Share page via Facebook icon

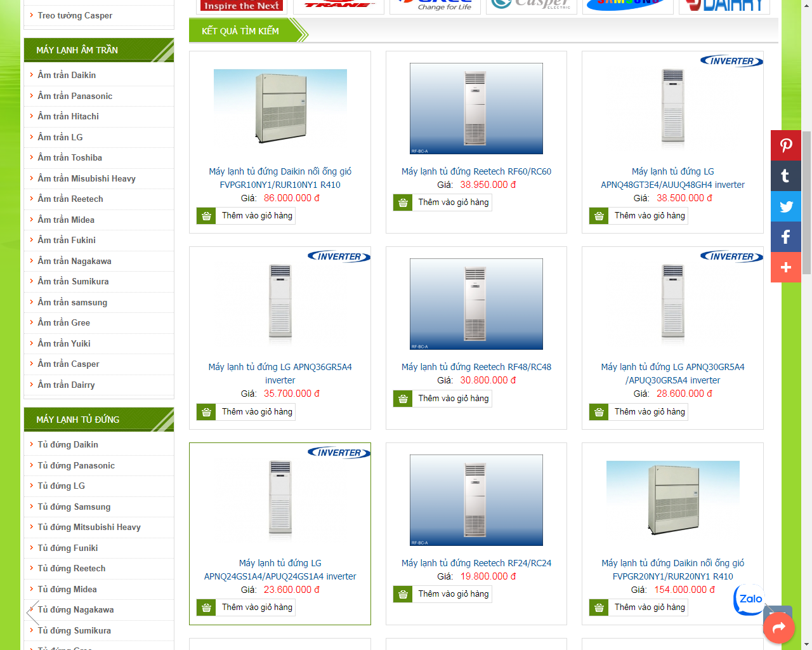tap(786, 237)
